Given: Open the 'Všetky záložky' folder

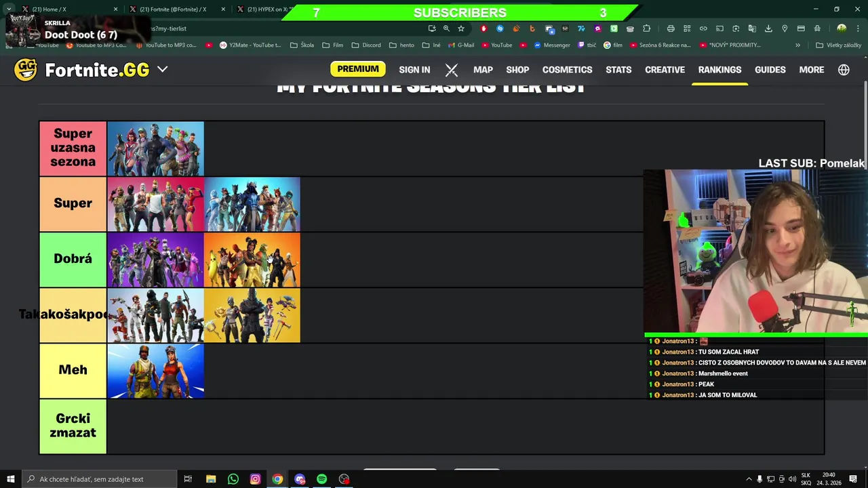Looking at the screenshot, I should 839,45.
